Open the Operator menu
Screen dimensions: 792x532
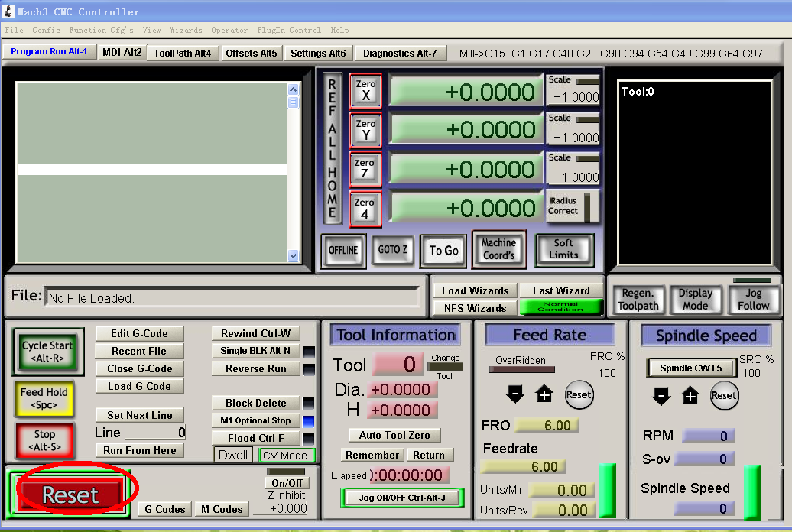pyautogui.click(x=229, y=31)
